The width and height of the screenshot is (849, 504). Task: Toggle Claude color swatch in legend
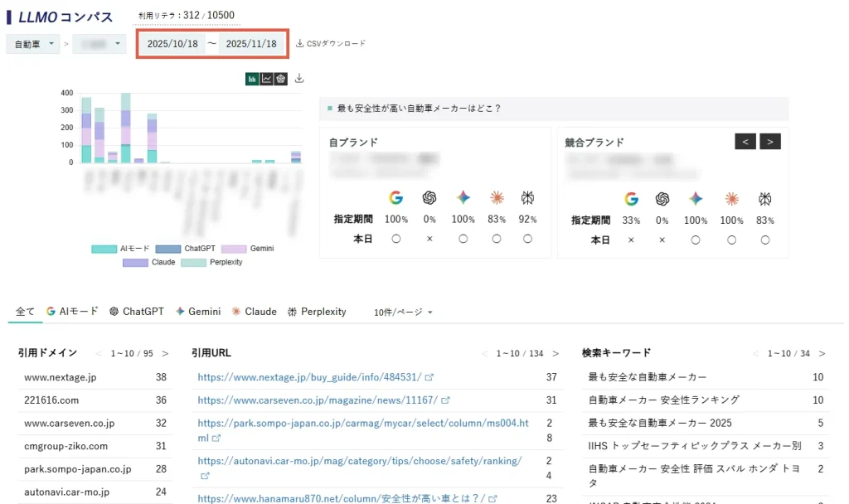click(135, 262)
